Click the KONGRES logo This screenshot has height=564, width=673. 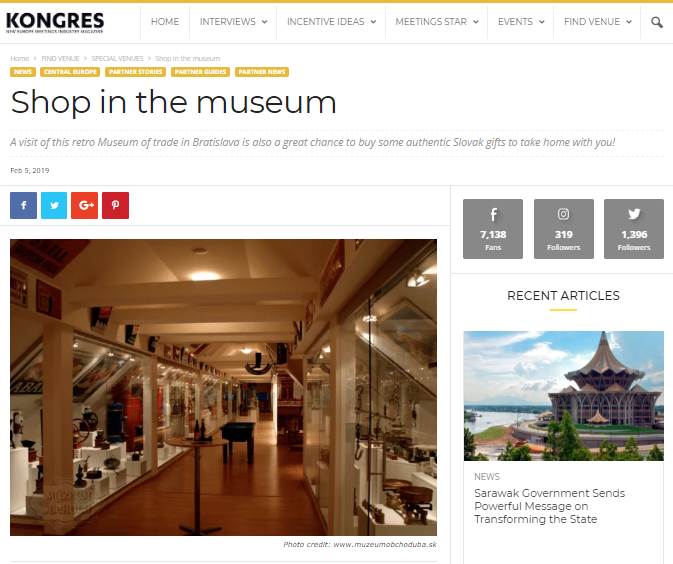click(x=55, y=22)
